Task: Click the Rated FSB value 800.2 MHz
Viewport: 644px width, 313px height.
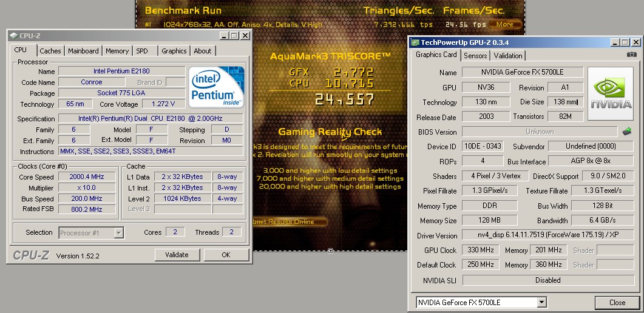Action: click(87, 209)
